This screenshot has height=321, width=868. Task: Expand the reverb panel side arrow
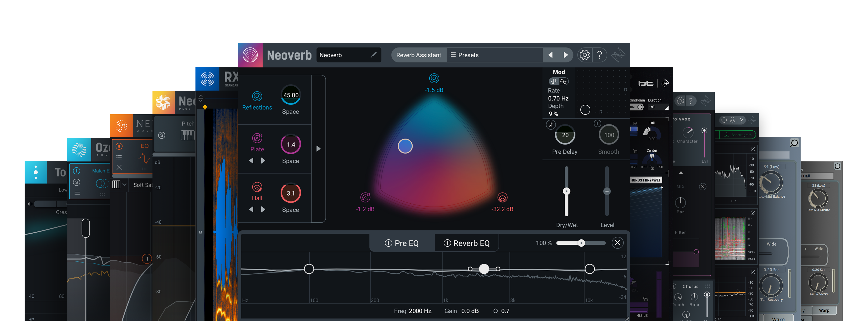[x=318, y=149]
